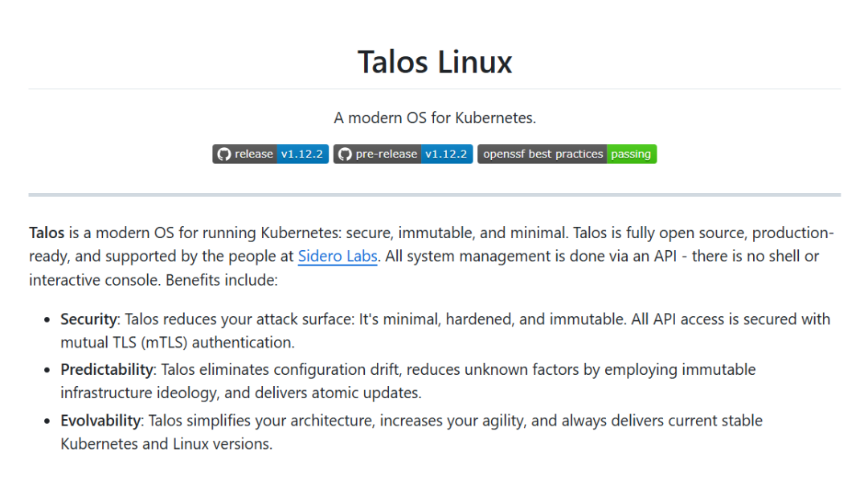Click the 'mutual TLS (mTLS) authentication' text
This screenshot has width=868, height=477.
(177, 343)
